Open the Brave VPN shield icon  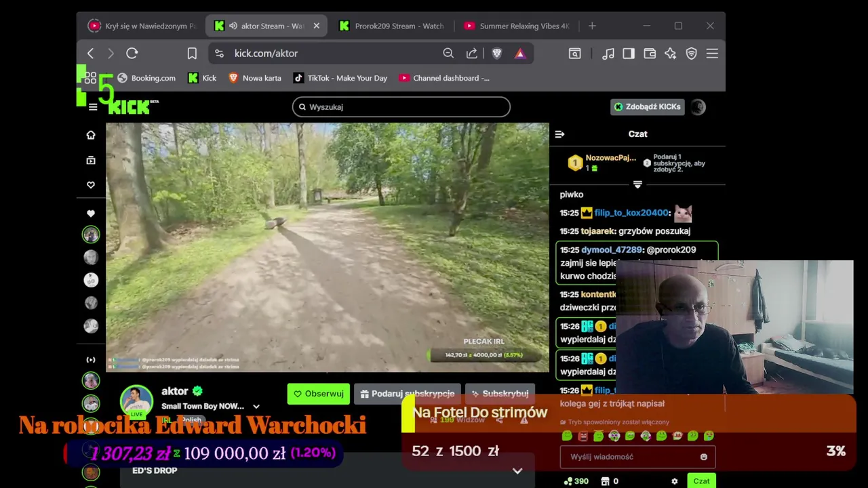(x=692, y=53)
